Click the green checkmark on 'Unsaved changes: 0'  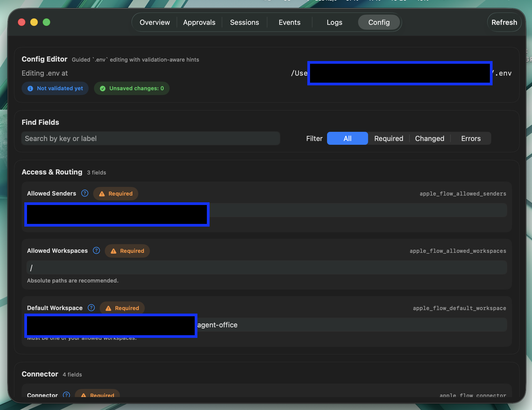tap(103, 88)
